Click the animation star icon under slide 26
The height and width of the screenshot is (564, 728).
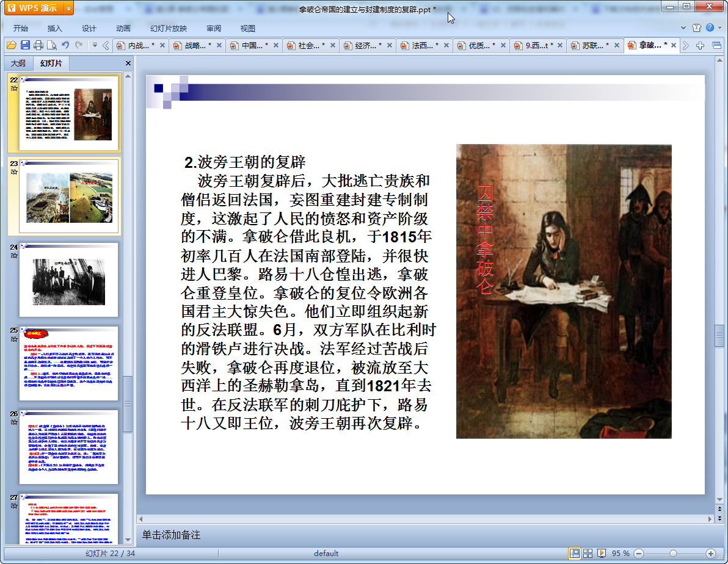click(14, 422)
